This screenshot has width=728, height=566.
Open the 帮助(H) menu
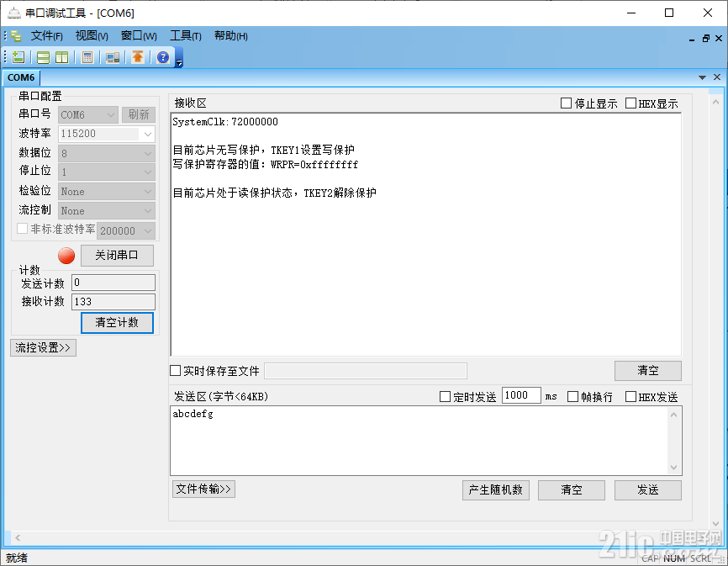pyautogui.click(x=231, y=36)
